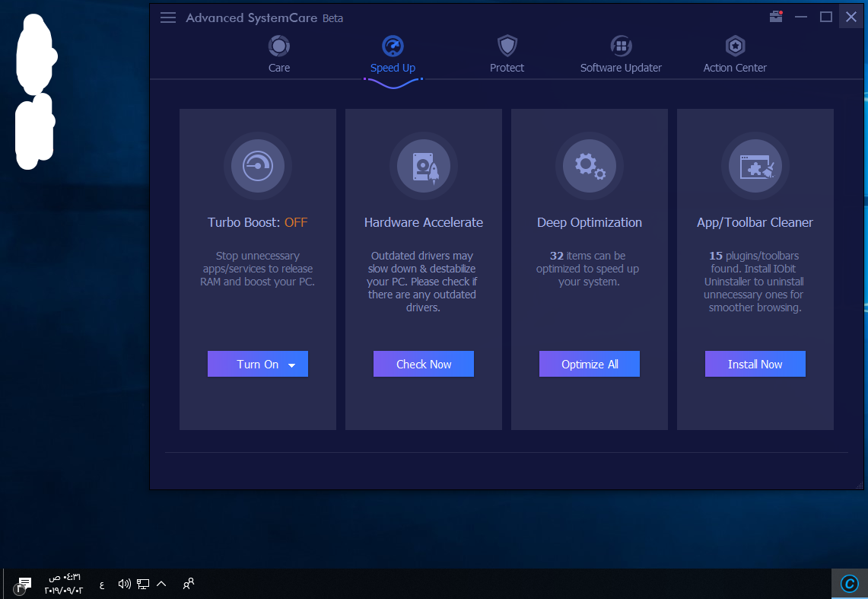Screen dimensions: 868x599
Task: Switch to the Protect tab label
Action: pos(507,68)
